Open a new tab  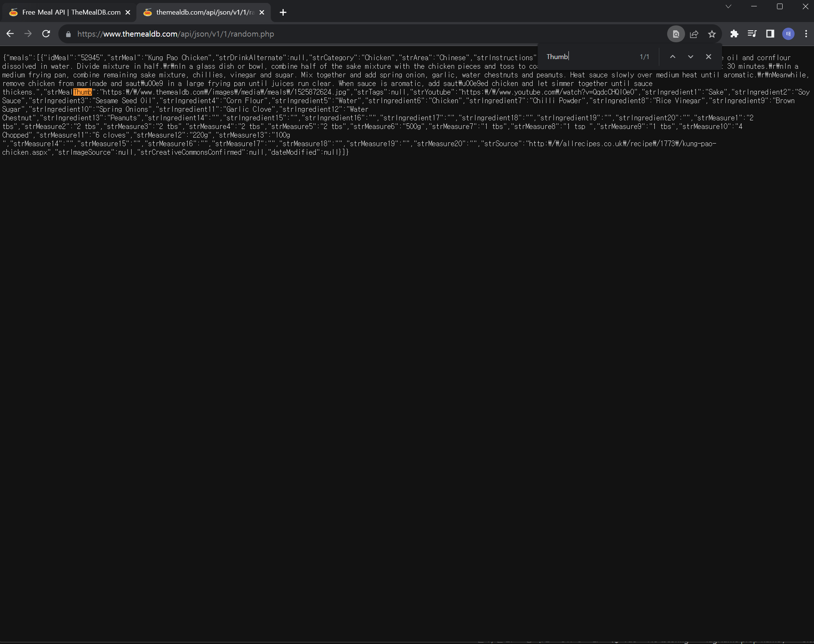[x=283, y=12]
